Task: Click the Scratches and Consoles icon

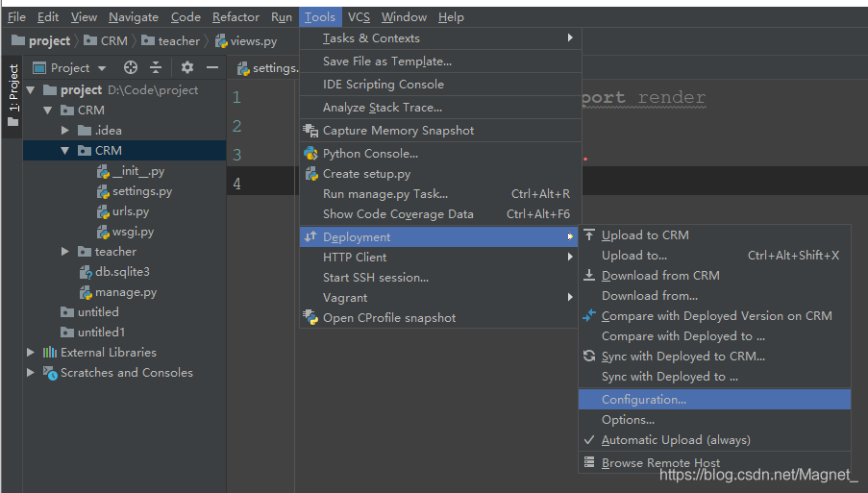Action: coord(50,373)
